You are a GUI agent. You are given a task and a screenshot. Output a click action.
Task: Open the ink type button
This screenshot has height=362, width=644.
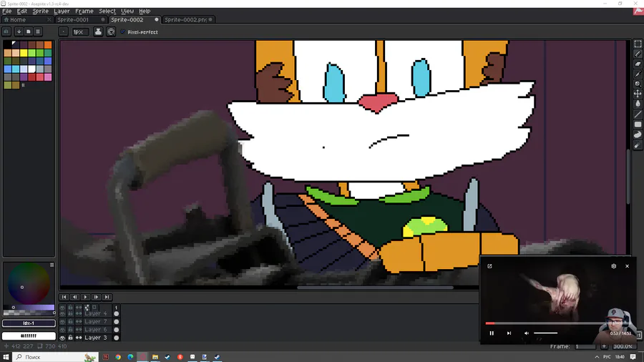tap(98, 31)
